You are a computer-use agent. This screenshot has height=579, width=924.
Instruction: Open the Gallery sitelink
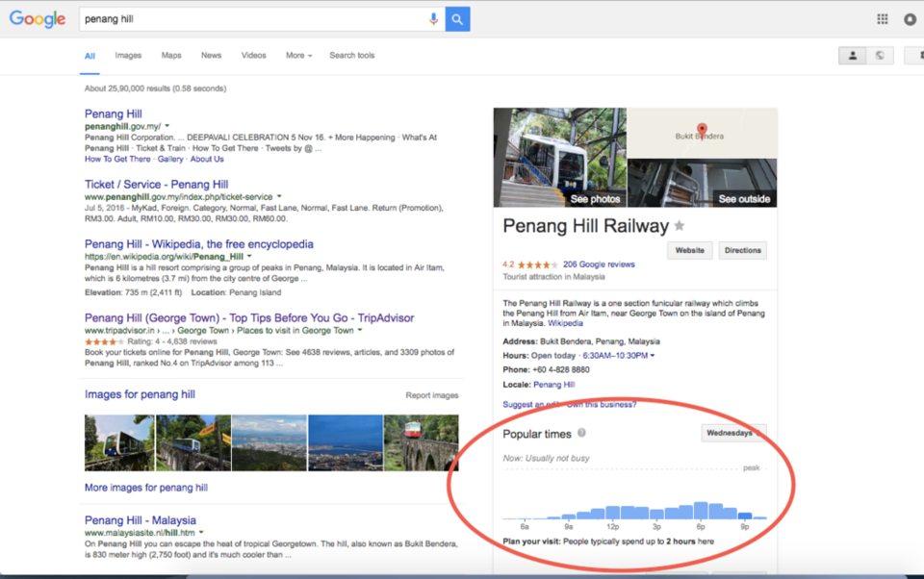170,159
